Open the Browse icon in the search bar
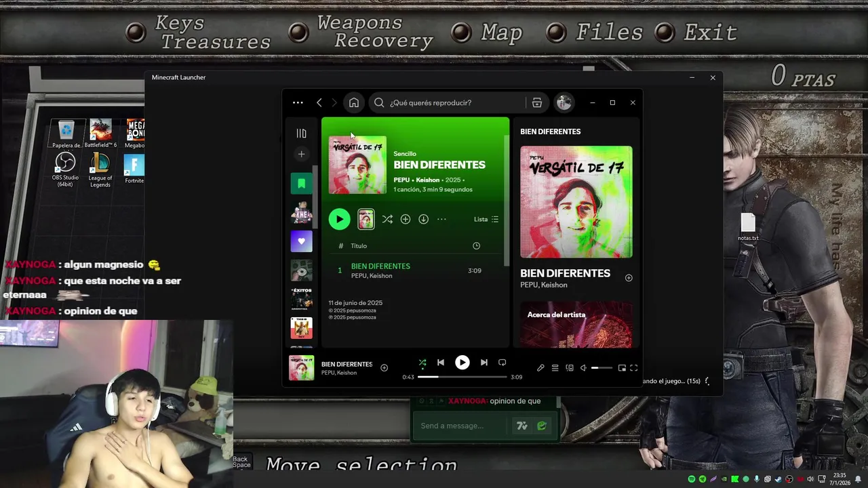This screenshot has width=868, height=488. (x=536, y=103)
